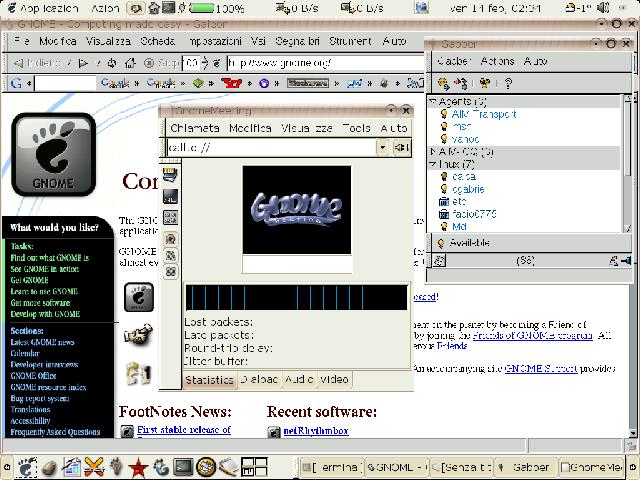Reload the page in Galeon
Image resolution: width=640 pixels, height=480 pixels.
pyautogui.click(x=112, y=63)
